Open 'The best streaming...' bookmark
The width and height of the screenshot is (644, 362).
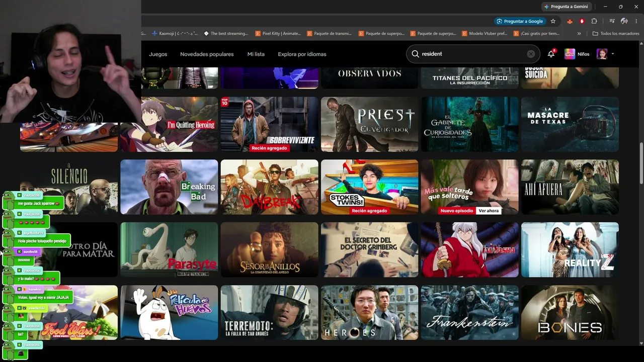pos(226,34)
